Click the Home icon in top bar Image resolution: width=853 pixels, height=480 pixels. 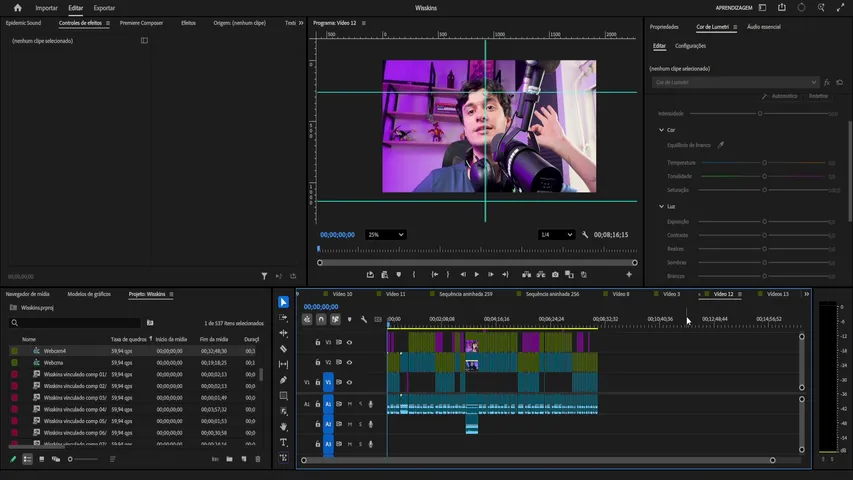17,8
